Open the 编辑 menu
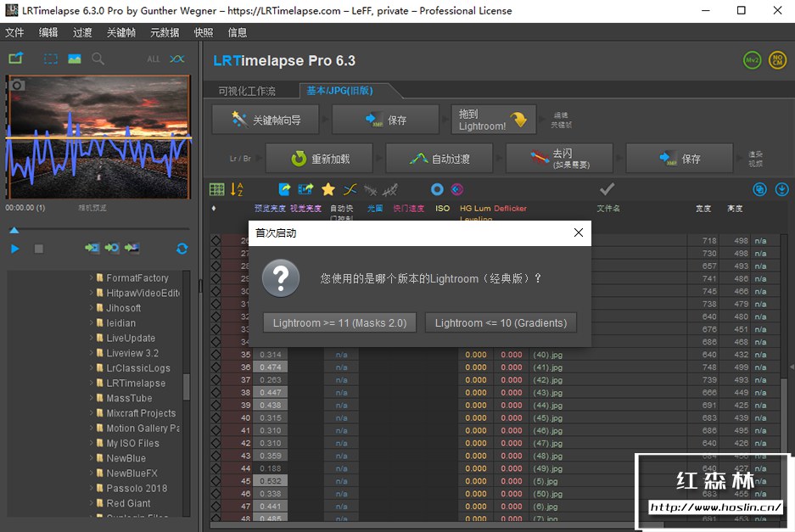 click(x=48, y=32)
